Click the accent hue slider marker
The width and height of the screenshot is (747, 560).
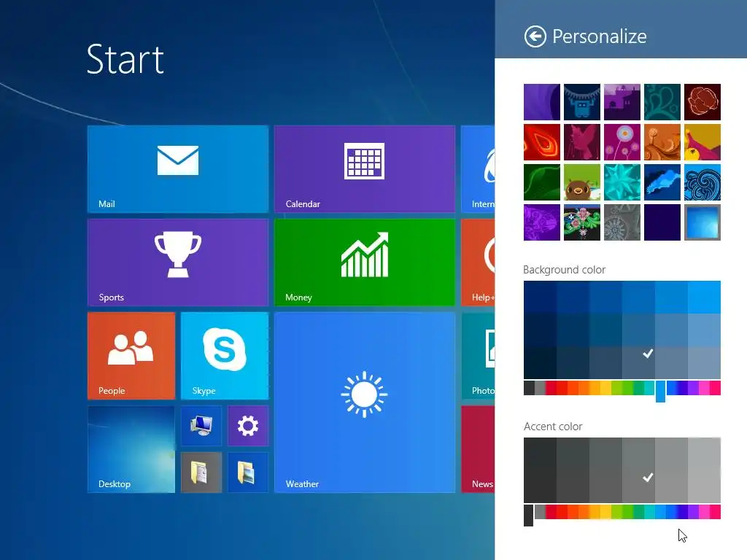point(528,516)
